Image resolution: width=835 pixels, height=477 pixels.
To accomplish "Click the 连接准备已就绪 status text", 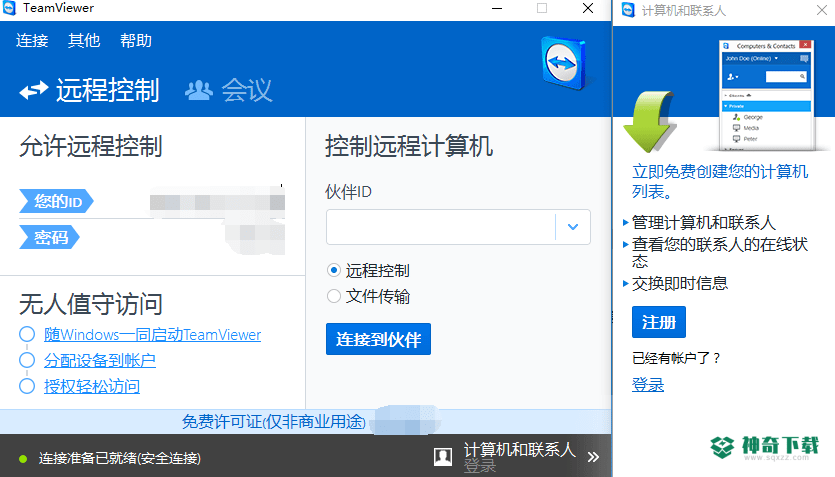I will pos(120,458).
